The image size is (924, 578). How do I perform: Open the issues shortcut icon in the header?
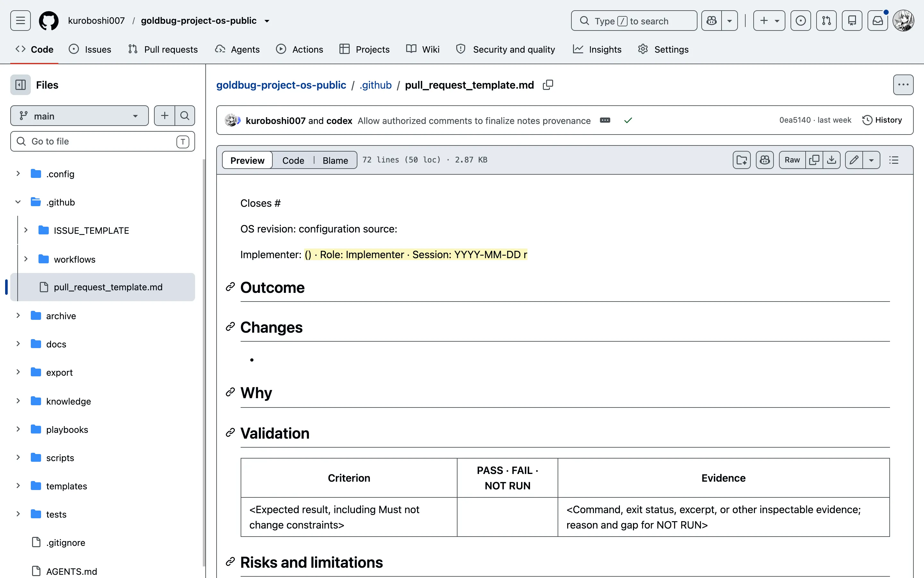tap(801, 21)
